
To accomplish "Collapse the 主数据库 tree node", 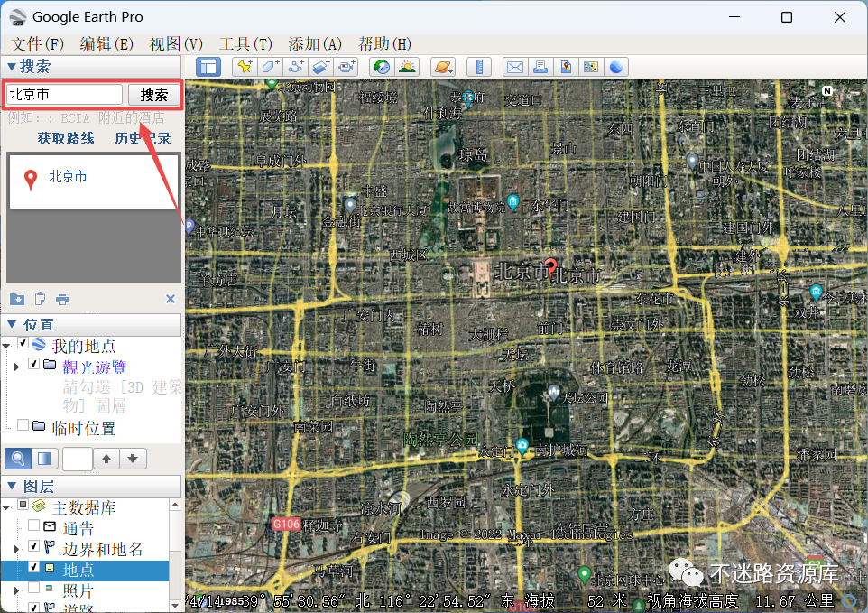I will click(x=6, y=507).
